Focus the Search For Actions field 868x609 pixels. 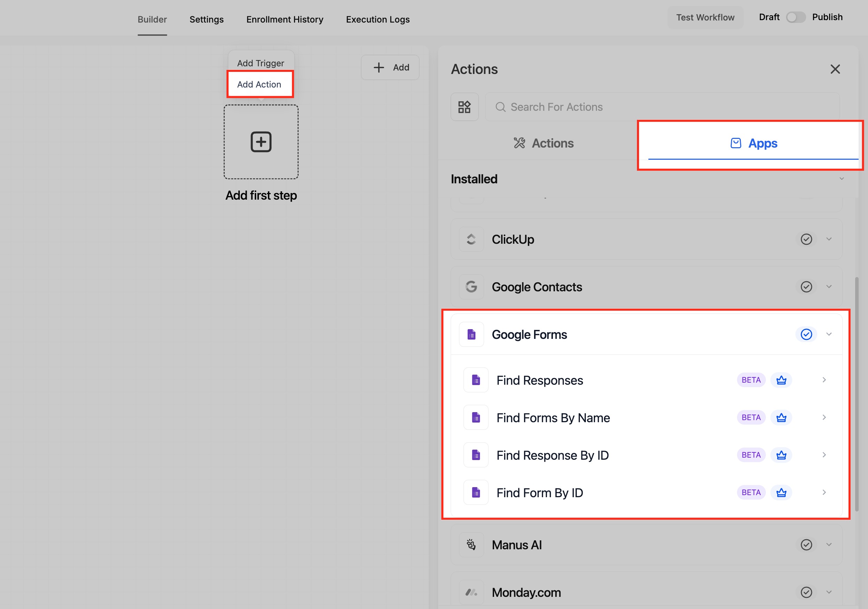pyautogui.click(x=662, y=107)
